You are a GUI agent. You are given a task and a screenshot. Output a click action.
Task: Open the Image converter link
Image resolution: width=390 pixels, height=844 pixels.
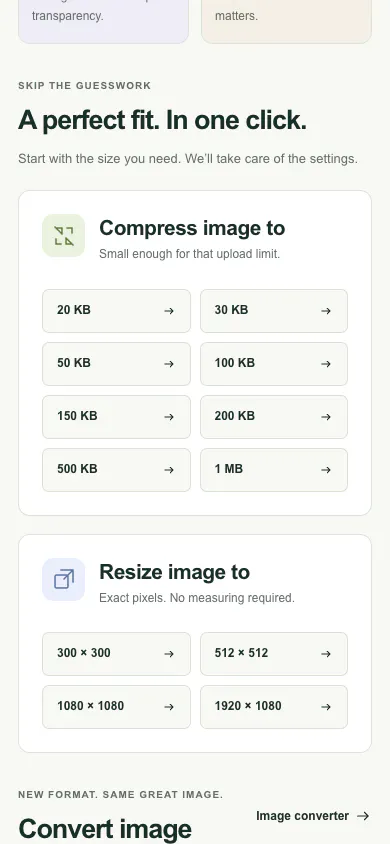point(313,816)
